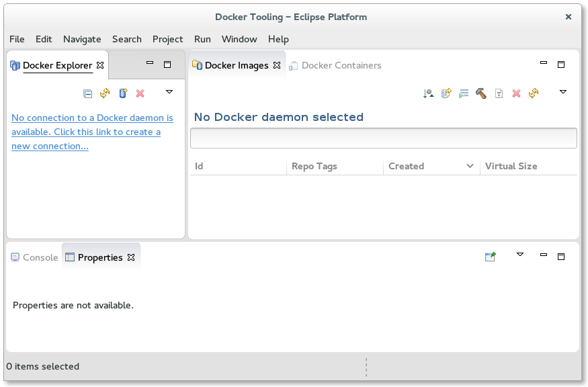Open the Search menu
588x387 pixels.
[x=127, y=39]
